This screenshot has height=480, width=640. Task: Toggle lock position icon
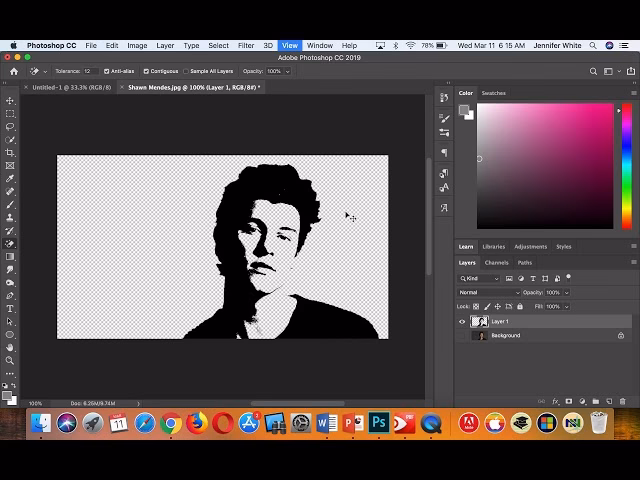click(x=498, y=307)
